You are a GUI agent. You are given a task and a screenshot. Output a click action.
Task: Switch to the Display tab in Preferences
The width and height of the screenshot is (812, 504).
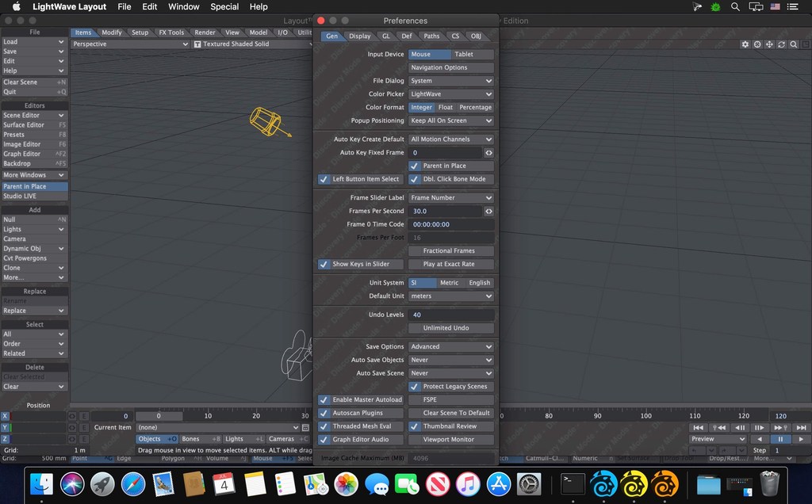coord(360,36)
